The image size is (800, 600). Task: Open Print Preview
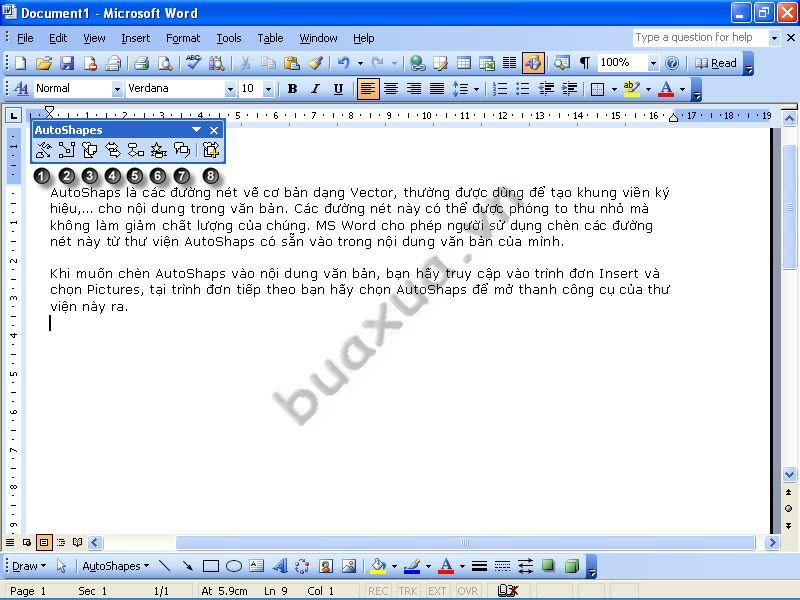[x=165, y=63]
